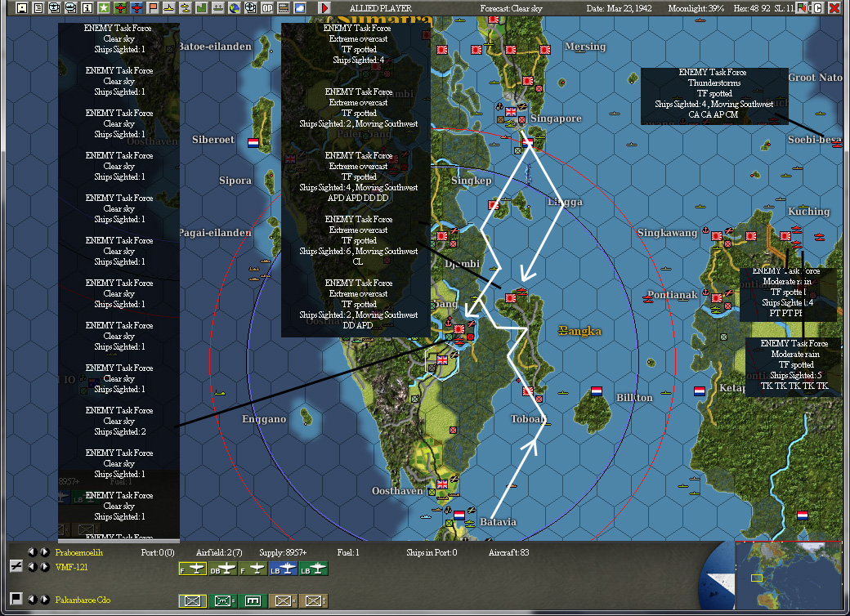Open the list report icon in toolbar

[x=38, y=7]
